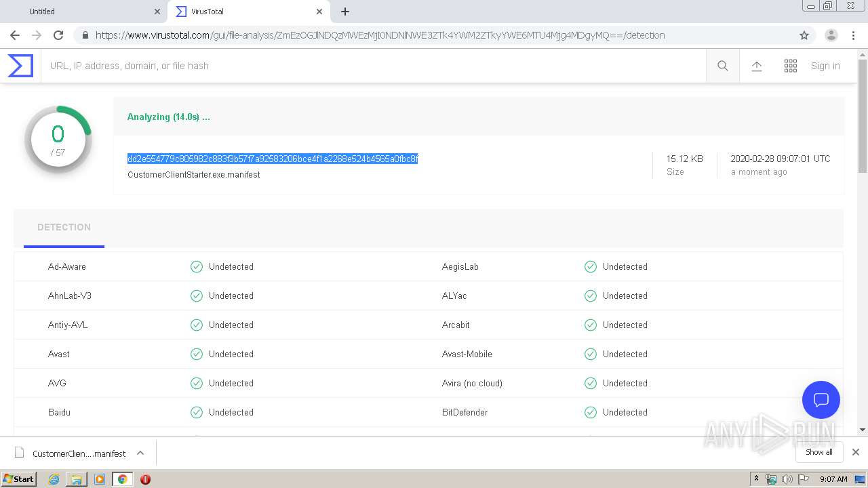Click the browser address bar URL
868x488 pixels.
(x=380, y=35)
